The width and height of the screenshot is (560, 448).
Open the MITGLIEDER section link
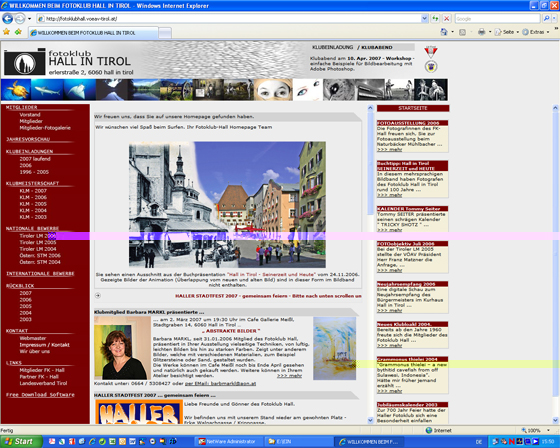point(21,107)
